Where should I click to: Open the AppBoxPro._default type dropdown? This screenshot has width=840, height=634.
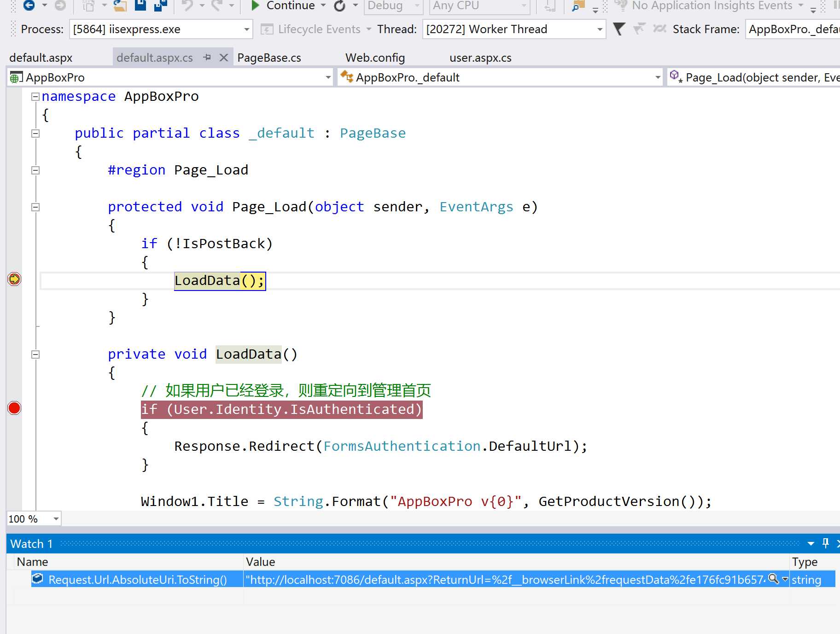(x=658, y=77)
